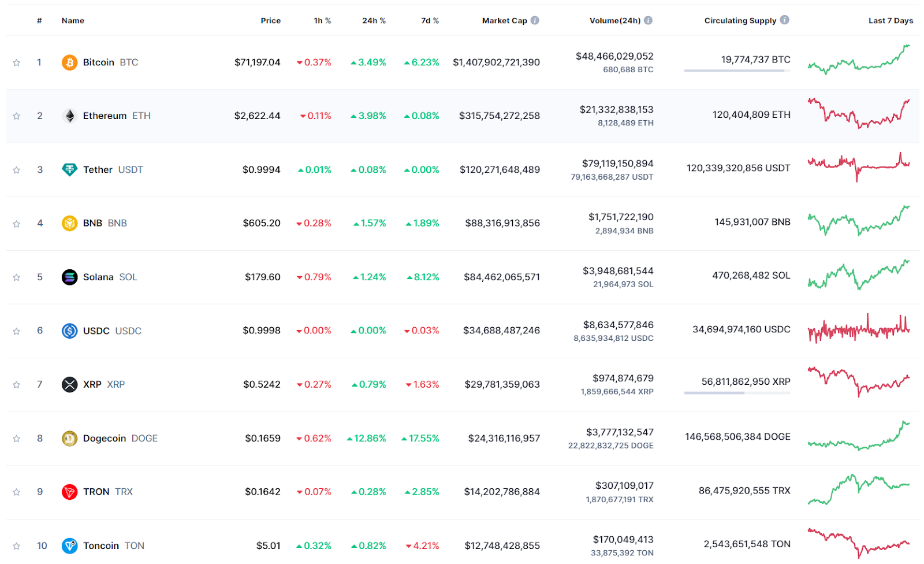Star USDC to add to watchlist

tap(17, 331)
